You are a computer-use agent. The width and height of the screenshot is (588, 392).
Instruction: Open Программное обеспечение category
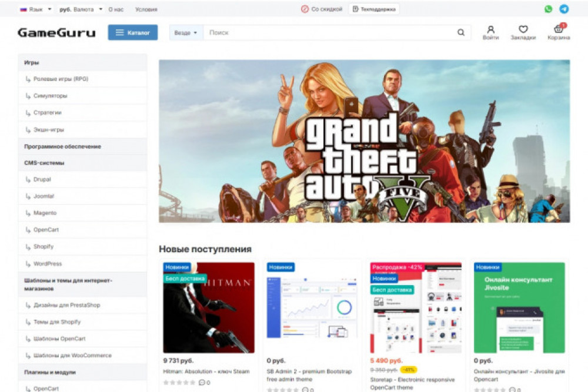coord(82,146)
